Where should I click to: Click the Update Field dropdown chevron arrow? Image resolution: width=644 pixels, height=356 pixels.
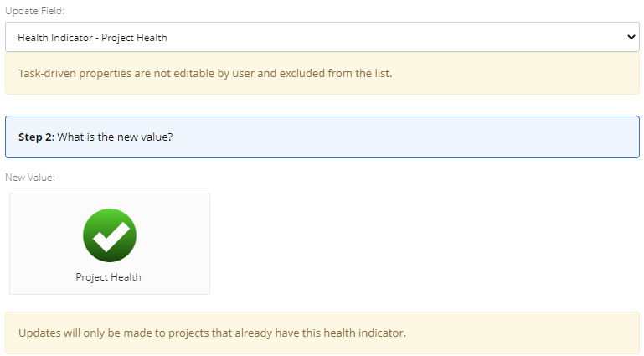pyautogui.click(x=631, y=37)
